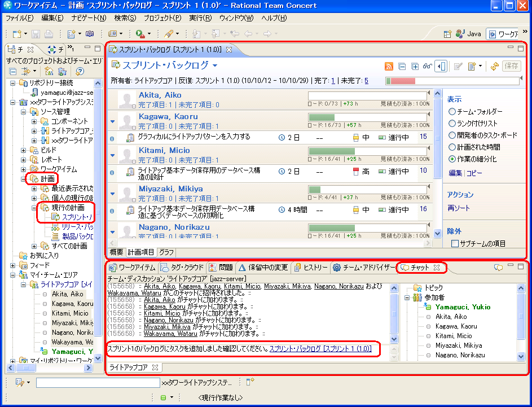The height and width of the screenshot is (407, 532).
Task: Click the green Run icon in toolbar
Action: pyautogui.click(x=140, y=34)
